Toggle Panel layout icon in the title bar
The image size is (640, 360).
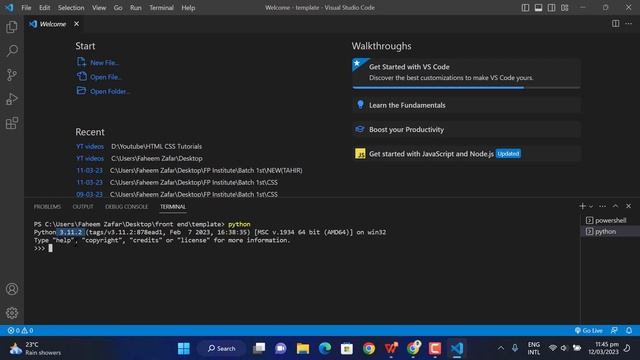(x=538, y=8)
